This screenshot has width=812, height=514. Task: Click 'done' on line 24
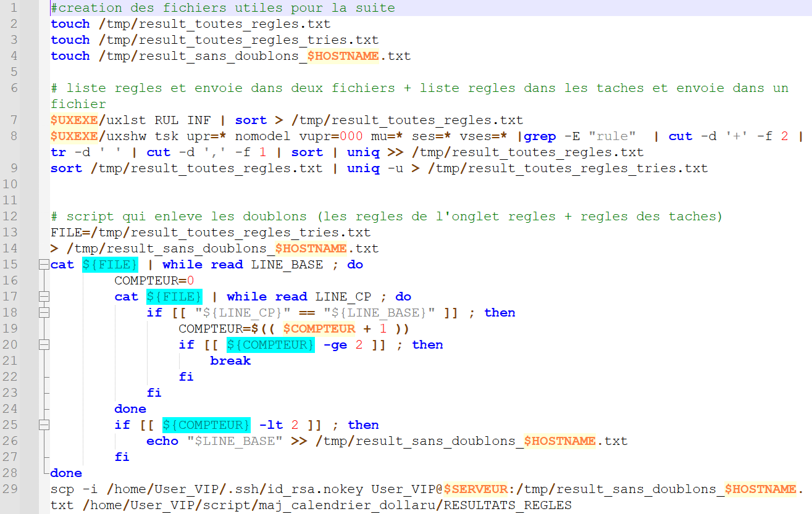pos(130,409)
